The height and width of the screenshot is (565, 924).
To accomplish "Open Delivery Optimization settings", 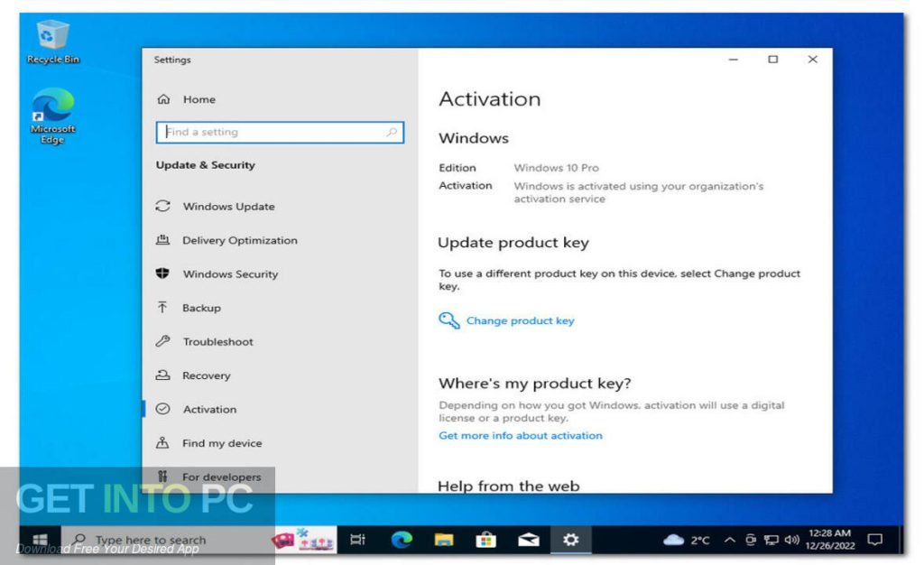I will 241,240.
